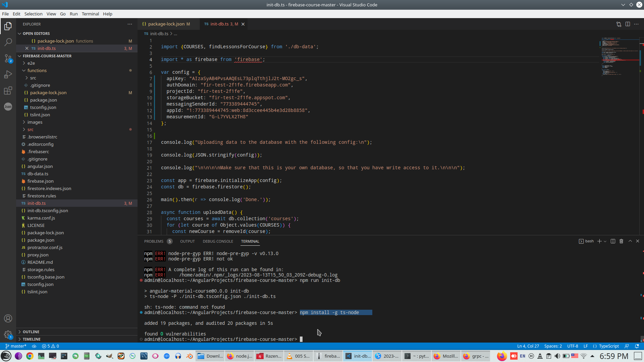The width and height of the screenshot is (644, 362).
Task: Switch to the PROBLEMS tab
Action: click(x=154, y=241)
